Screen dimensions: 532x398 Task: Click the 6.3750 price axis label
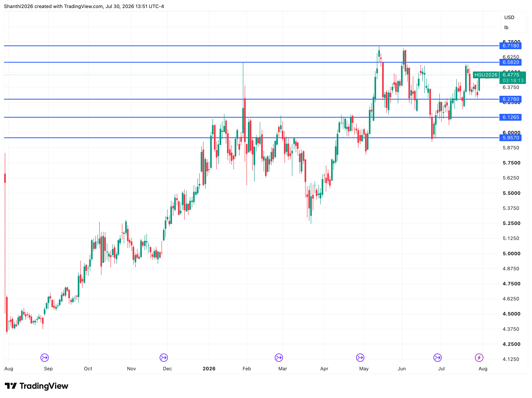[511, 88]
